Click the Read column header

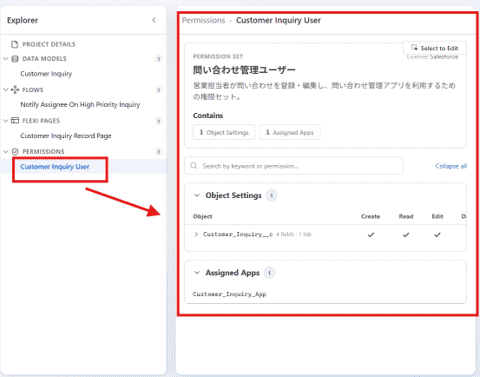406,216
